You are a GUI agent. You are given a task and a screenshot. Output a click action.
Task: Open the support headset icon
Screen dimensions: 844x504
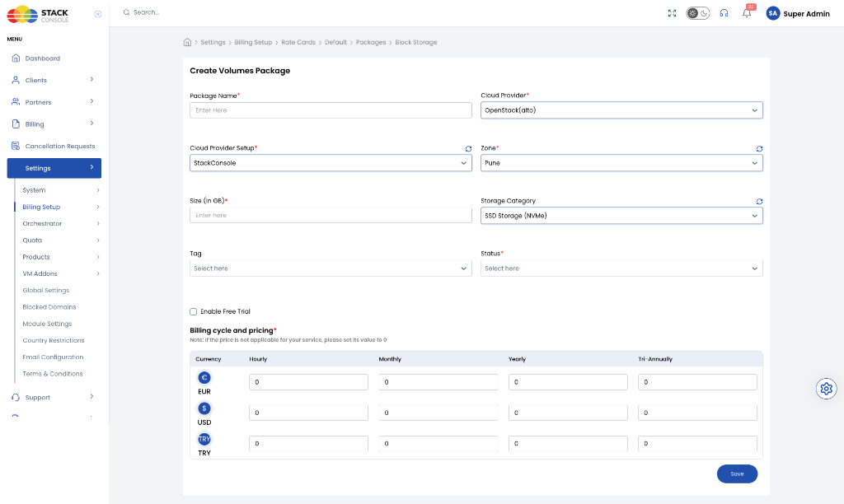(724, 13)
